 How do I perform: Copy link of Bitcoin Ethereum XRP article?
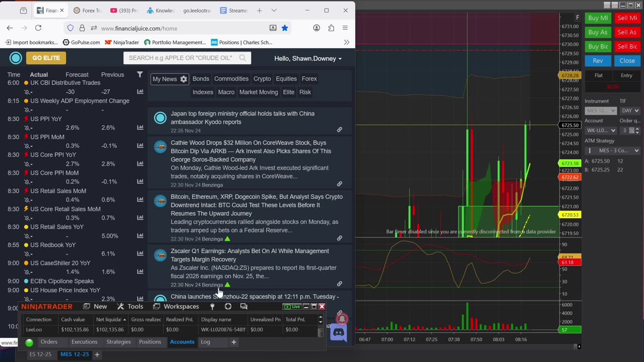340,238
